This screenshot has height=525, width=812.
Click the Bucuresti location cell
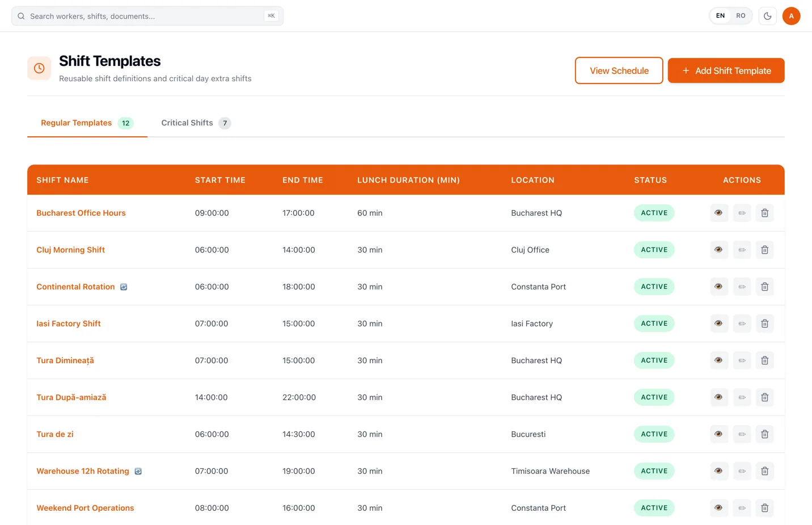528,434
